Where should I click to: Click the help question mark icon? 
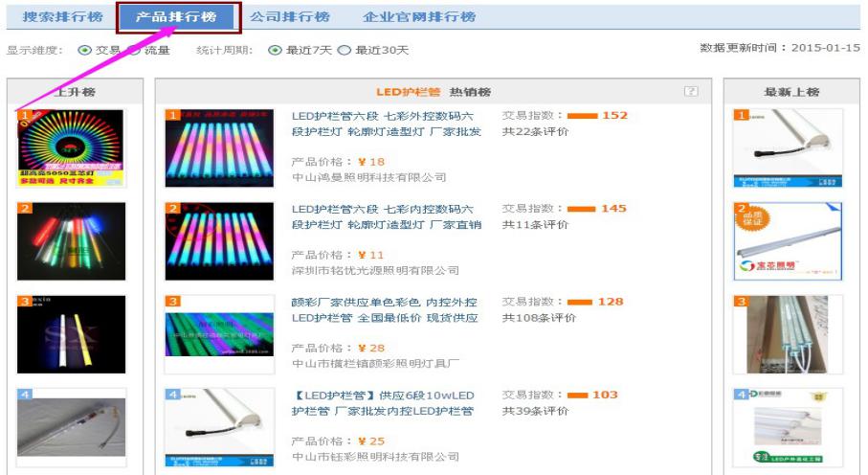click(690, 91)
